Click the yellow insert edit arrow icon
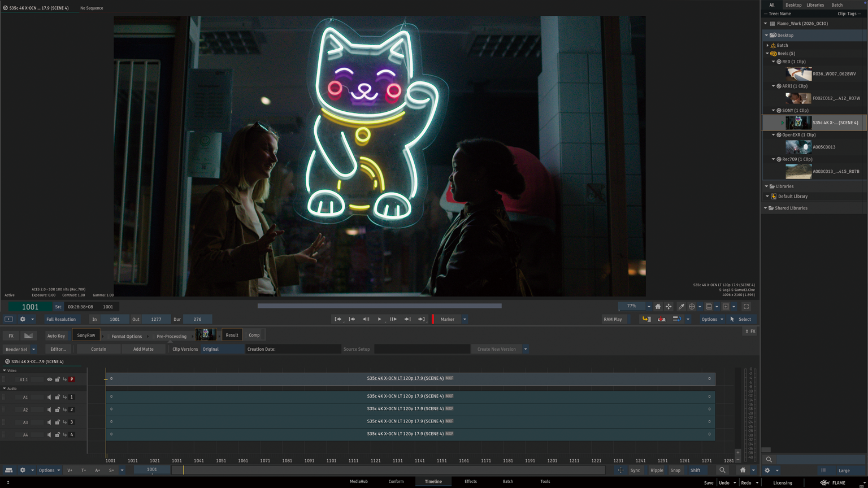 (646, 319)
